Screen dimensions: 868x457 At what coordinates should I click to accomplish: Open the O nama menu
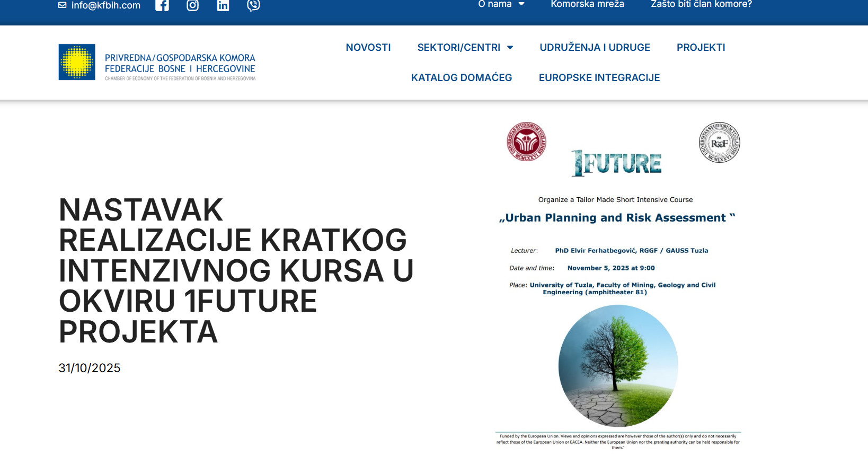tap(494, 4)
